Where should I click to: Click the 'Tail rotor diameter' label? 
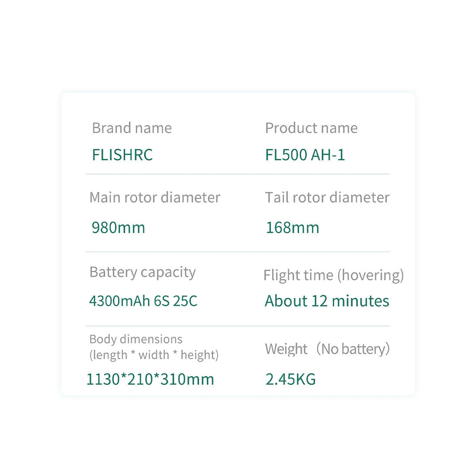point(327,197)
